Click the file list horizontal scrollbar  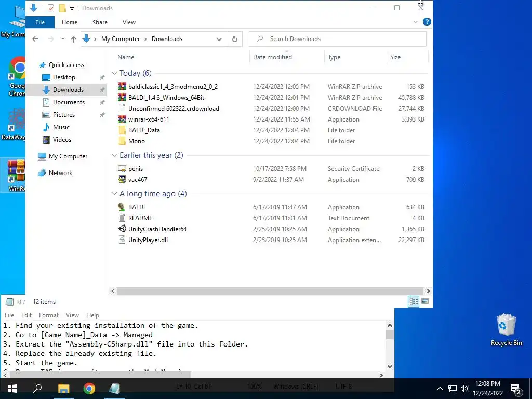pyautogui.click(x=270, y=291)
